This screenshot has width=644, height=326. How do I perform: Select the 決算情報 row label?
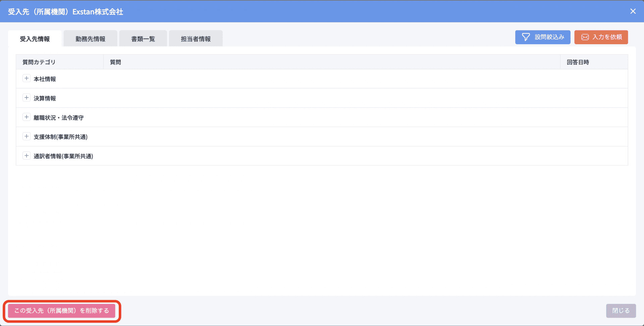[x=45, y=99]
